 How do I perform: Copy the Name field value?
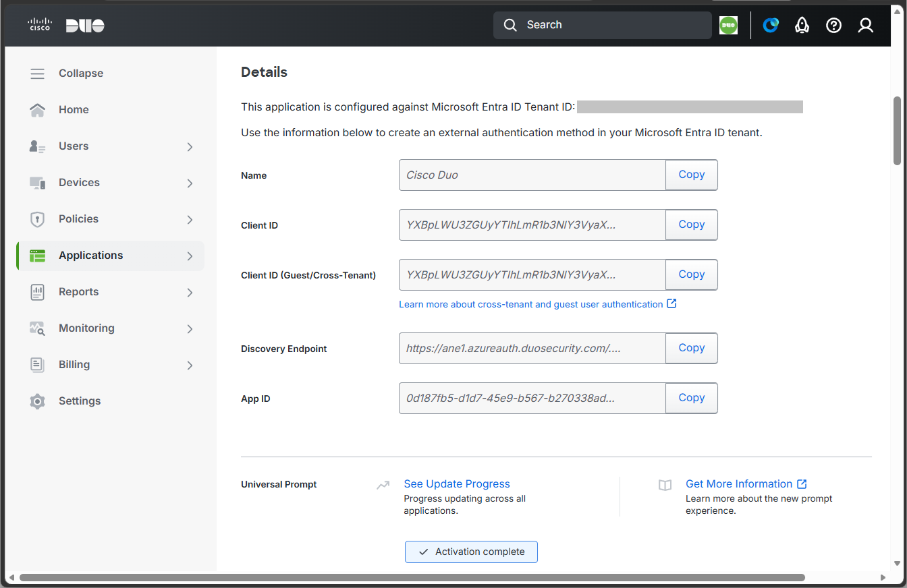tap(692, 175)
